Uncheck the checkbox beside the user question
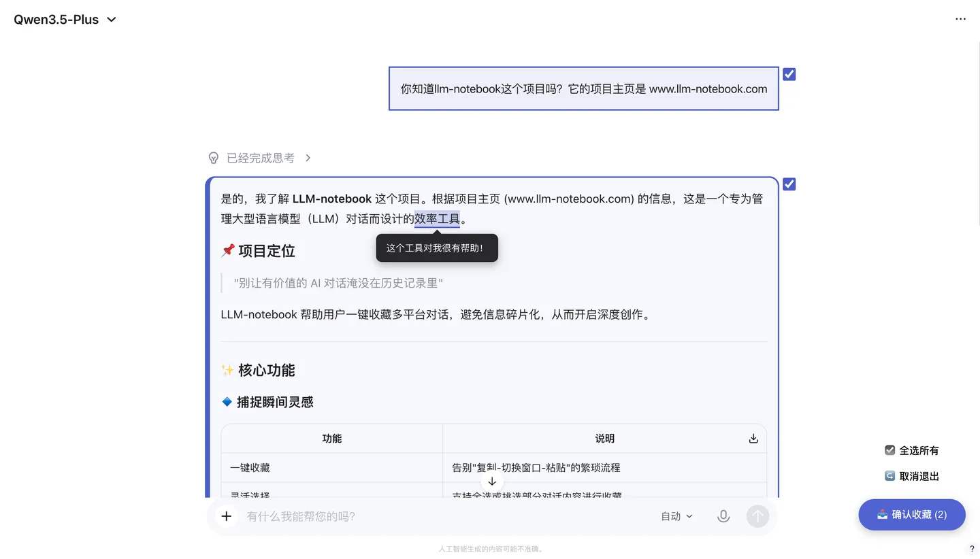This screenshot has width=980, height=559. click(x=789, y=74)
